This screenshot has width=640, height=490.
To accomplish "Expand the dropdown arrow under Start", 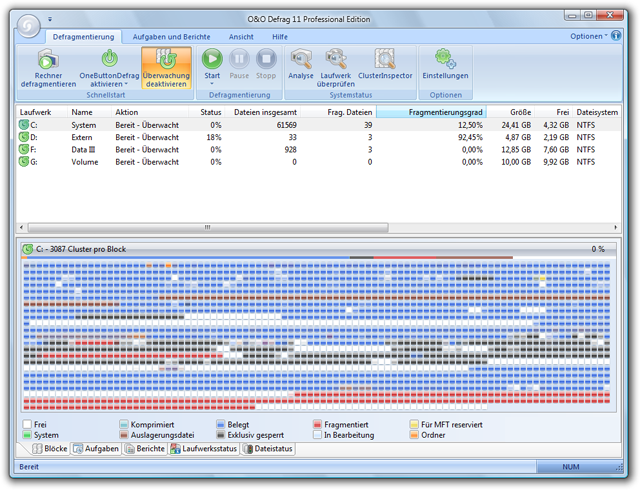I will tap(212, 84).
